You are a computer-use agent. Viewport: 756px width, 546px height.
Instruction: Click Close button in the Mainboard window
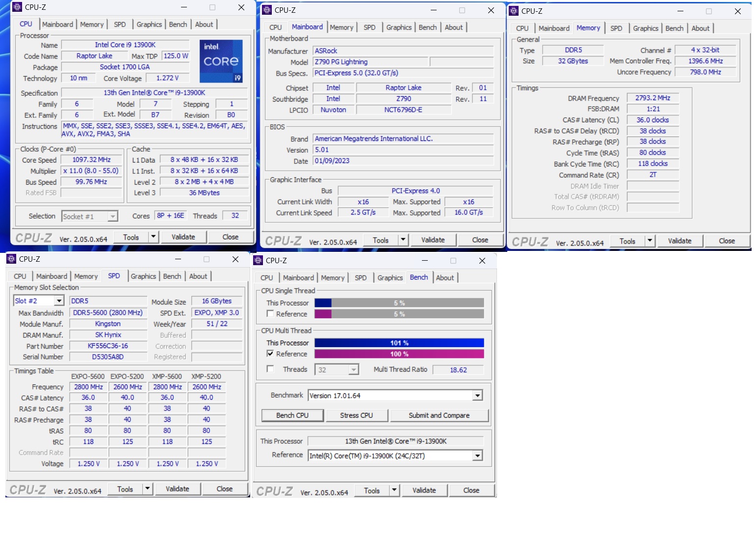point(480,240)
